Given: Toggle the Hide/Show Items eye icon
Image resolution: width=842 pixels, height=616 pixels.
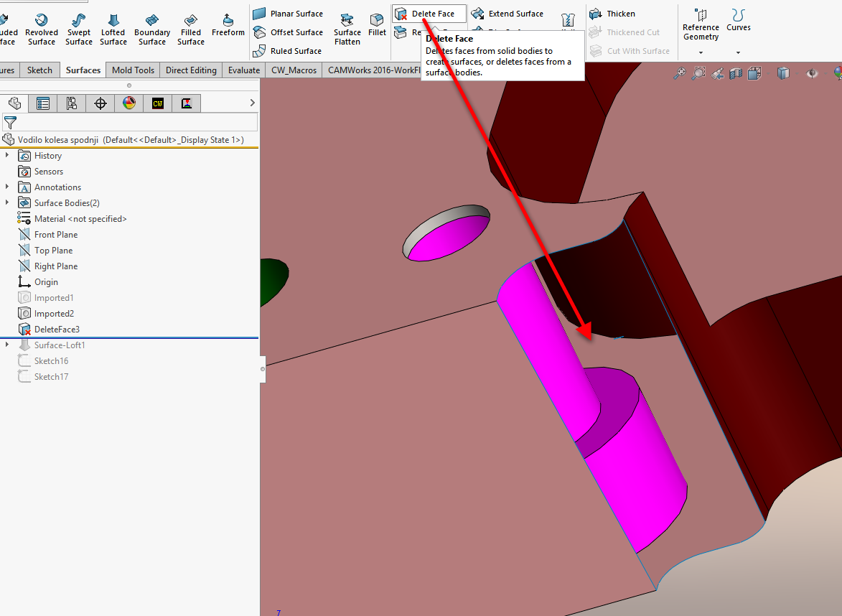Looking at the screenshot, I should click(x=812, y=73).
